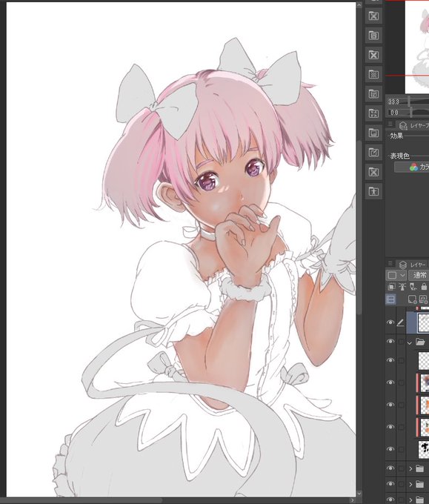Tick the box beside the blank transparent layer
Screen dimensions: 429x504
pyautogui.click(x=401, y=361)
